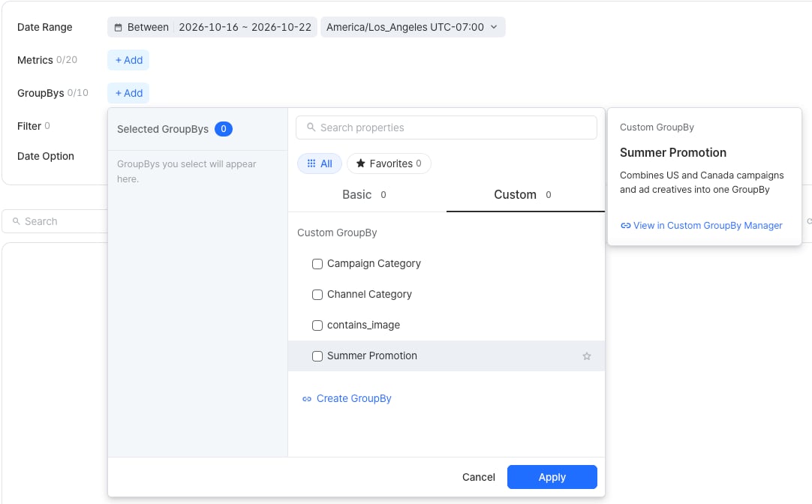Apply the selected GroupBys

pos(552,477)
